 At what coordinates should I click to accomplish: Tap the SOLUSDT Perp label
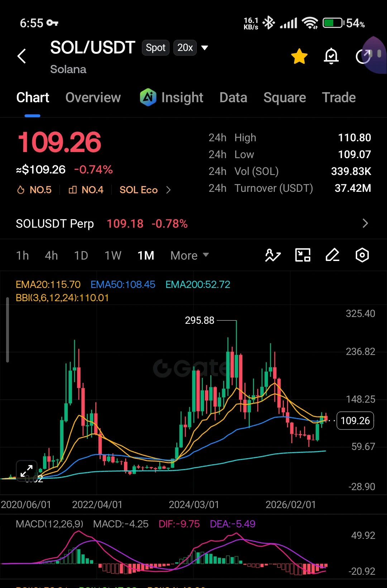point(55,223)
